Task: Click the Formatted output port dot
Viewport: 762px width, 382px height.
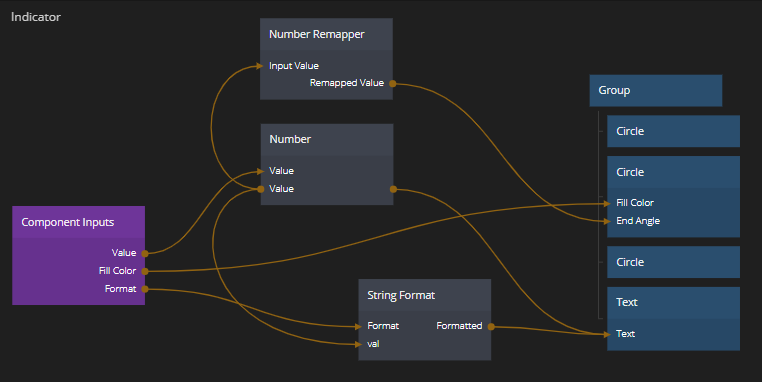Action: [491, 327]
